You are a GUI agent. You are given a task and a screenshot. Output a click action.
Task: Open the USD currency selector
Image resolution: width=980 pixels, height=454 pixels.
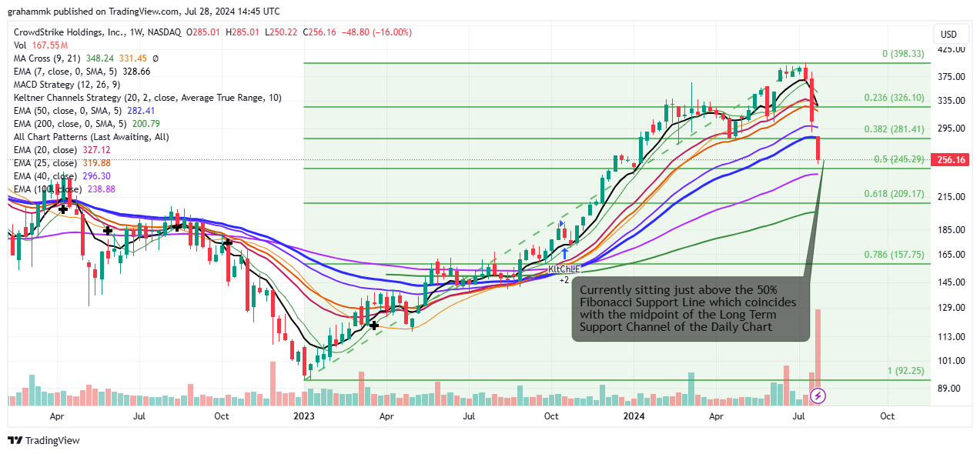pos(949,34)
